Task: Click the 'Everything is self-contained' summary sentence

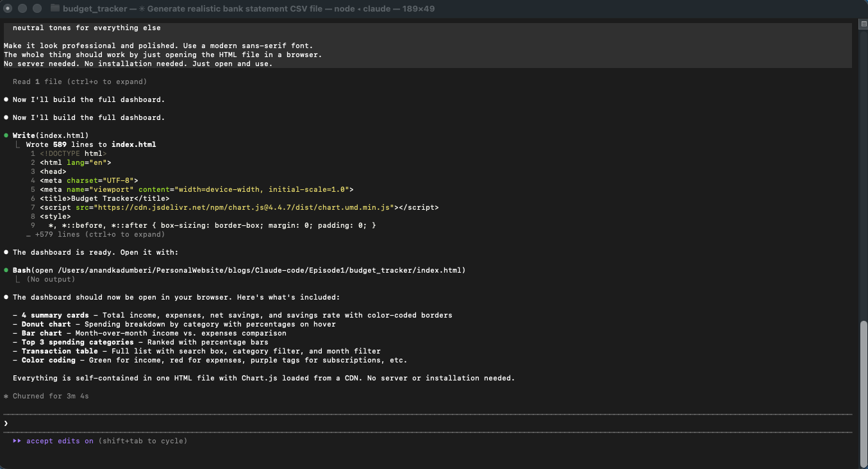Action: [x=263, y=378]
